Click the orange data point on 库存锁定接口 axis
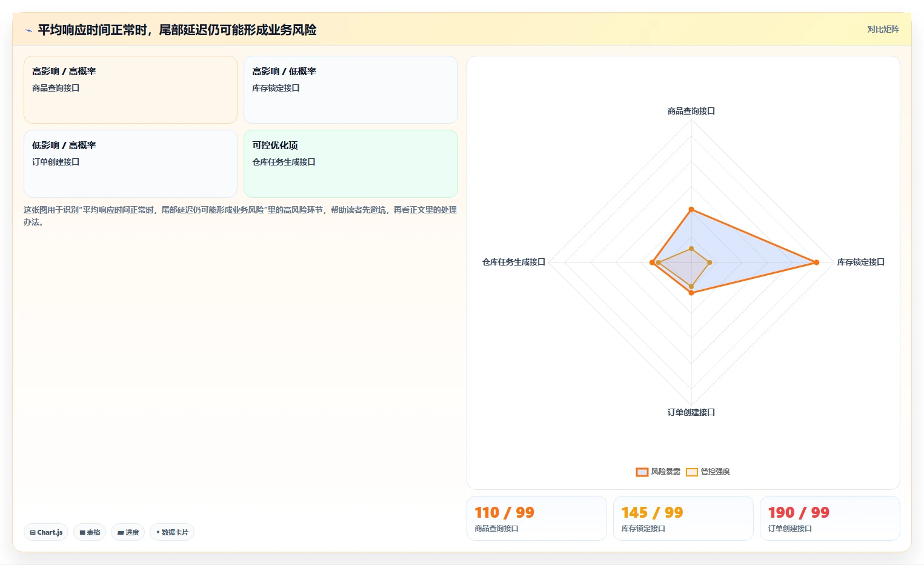This screenshot has height=565, width=924. click(x=816, y=262)
